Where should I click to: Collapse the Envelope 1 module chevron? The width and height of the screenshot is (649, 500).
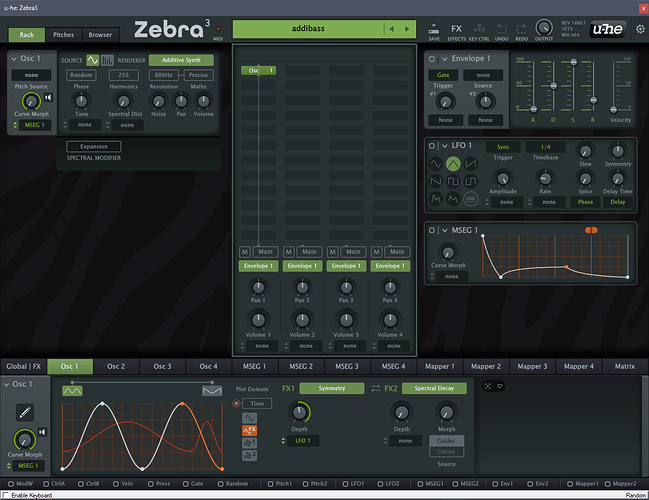(445, 59)
